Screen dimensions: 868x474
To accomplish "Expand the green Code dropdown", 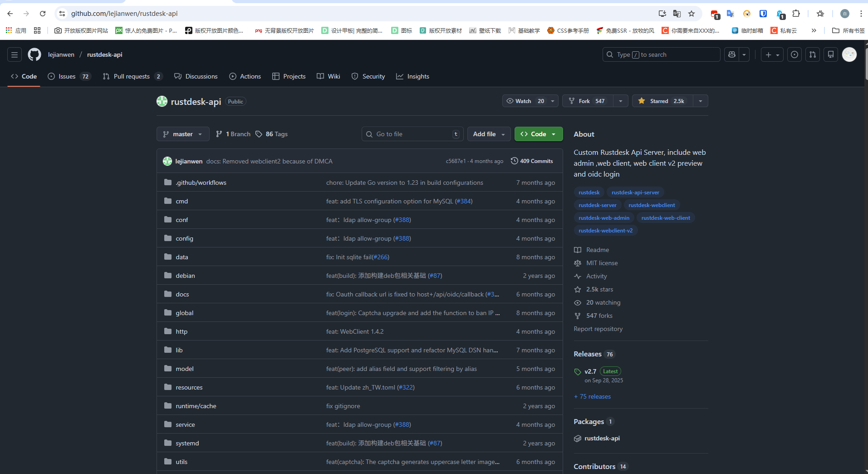I will tap(538, 134).
